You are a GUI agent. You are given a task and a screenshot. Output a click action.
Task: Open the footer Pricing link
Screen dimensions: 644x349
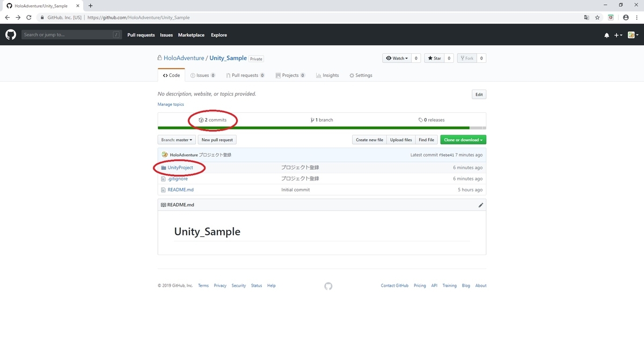pyautogui.click(x=420, y=286)
